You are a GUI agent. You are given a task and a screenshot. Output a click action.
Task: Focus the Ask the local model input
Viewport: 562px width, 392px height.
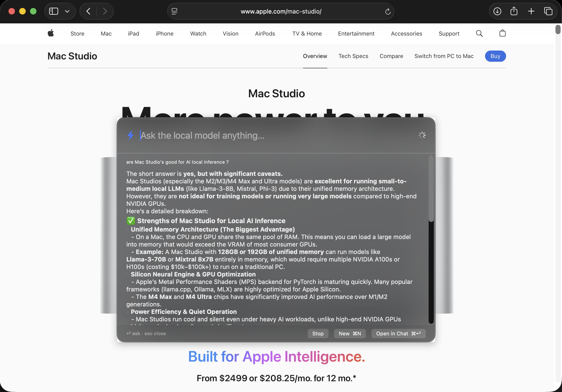pyautogui.click(x=276, y=135)
